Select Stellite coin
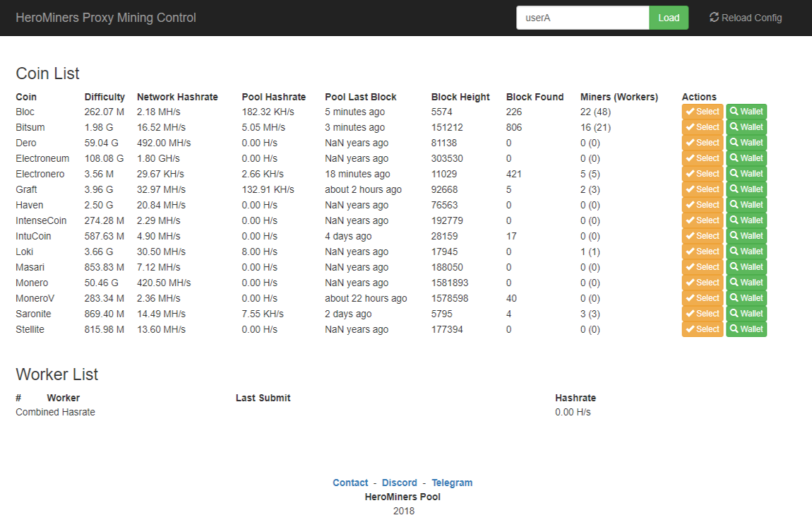 coord(703,329)
